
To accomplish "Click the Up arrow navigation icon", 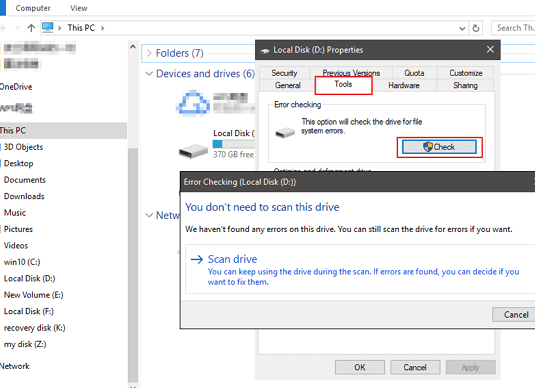I will click(31, 28).
